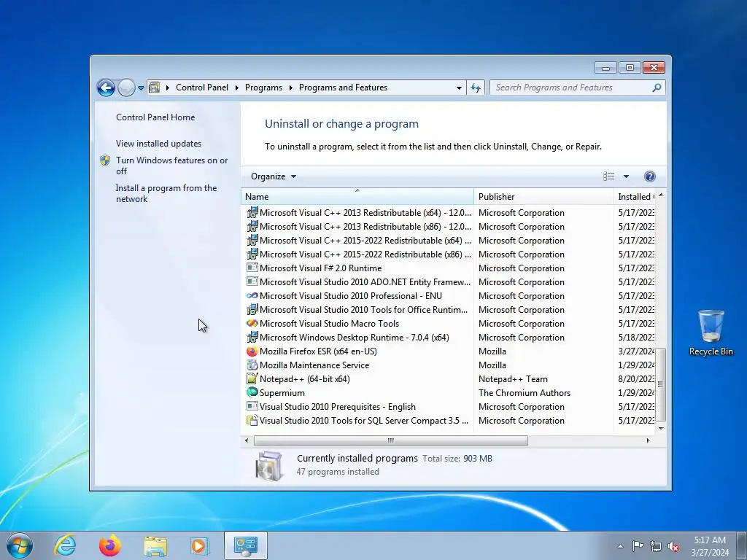Select the ADO.NET Entity Framework entry icon
The width and height of the screenshot is (747, 560).
(252, 282)
